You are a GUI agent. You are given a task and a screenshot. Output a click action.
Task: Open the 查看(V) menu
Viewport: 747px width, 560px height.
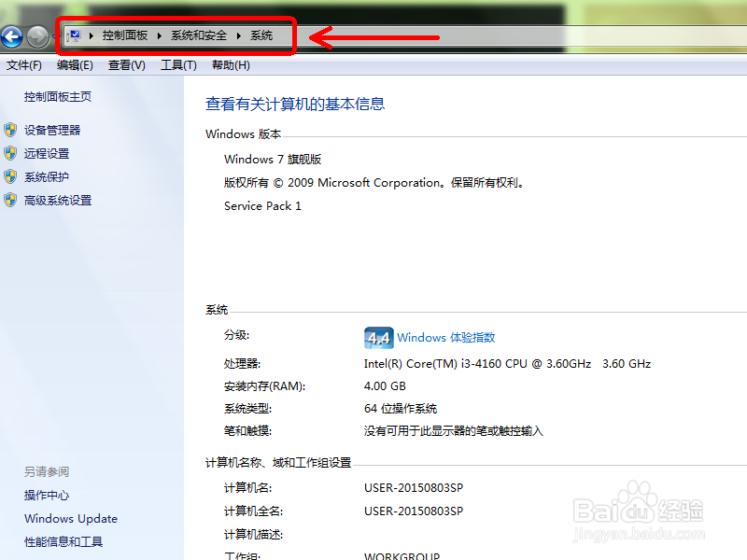coord(126,65)
